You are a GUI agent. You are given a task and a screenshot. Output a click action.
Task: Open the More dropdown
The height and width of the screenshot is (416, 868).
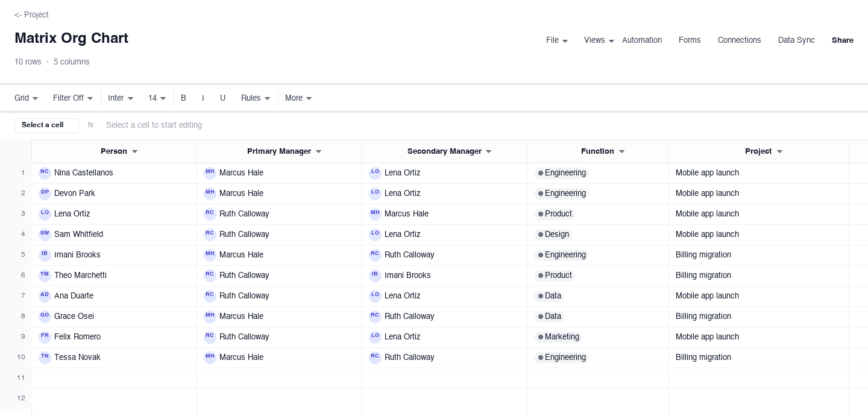298,98
